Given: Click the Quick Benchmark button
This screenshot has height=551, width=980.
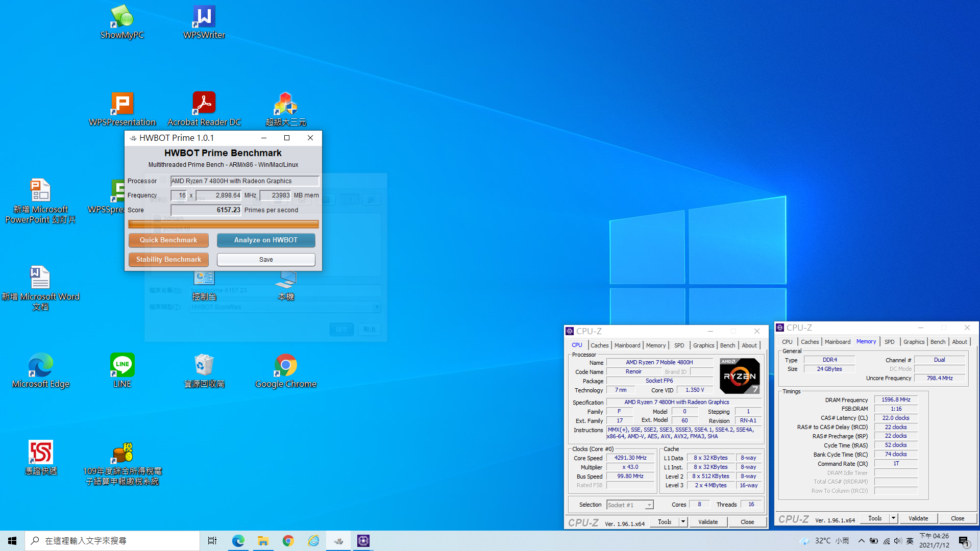Looking at the screenshot, I should click(x=168, y=240).
